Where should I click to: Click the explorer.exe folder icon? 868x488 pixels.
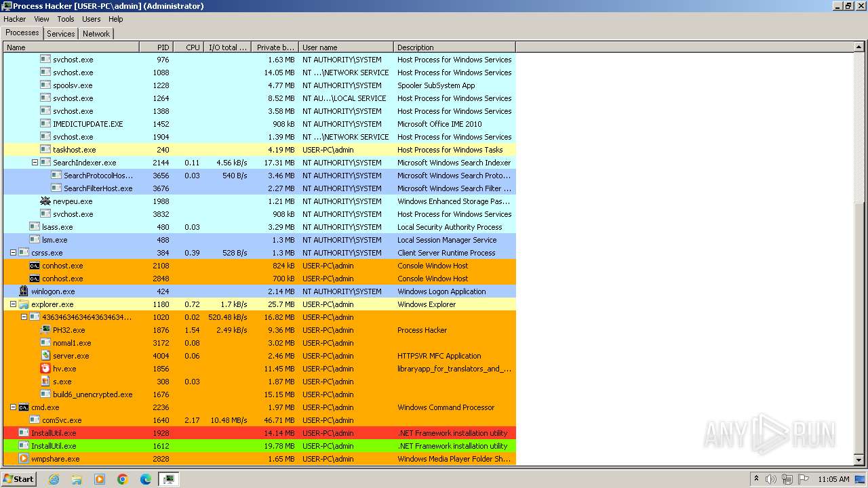24,304
